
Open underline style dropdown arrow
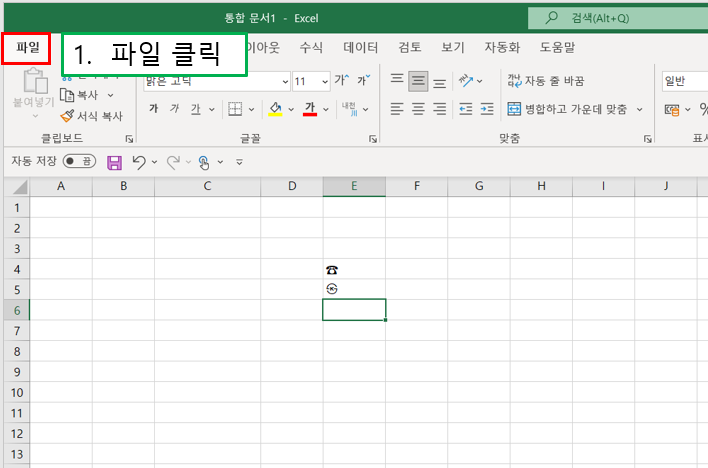tap(211, 109)
